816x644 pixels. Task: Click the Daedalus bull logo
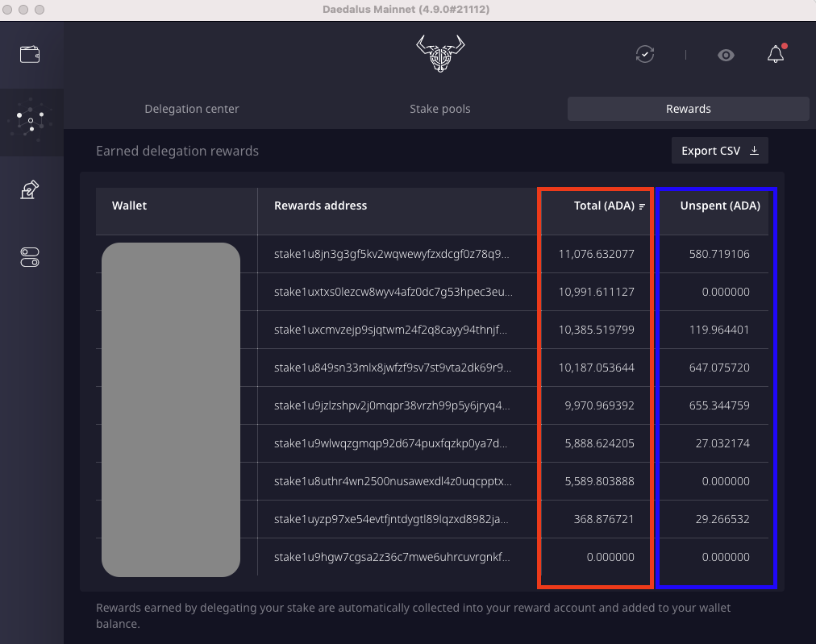(x=439, y=54)
